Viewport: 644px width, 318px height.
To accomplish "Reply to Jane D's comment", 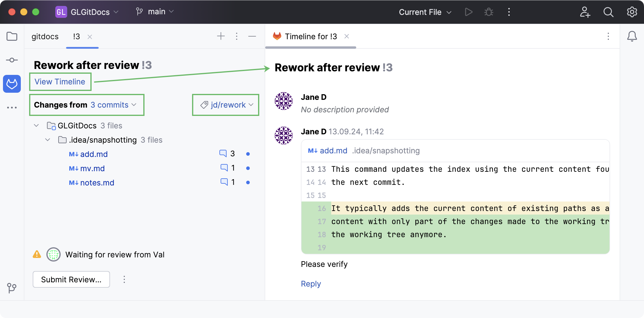I will (x=310, y=284).
